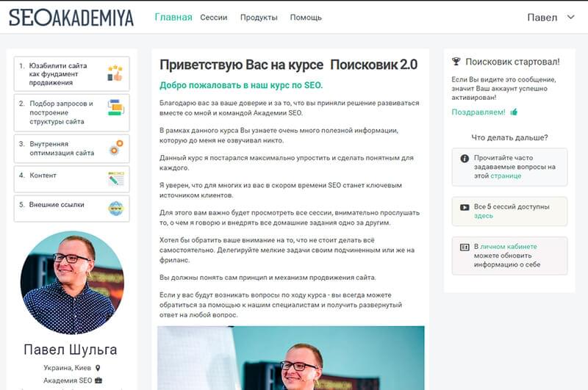Click the video play icon in sessions card
The image size is (588, 390).
(465, 207)
